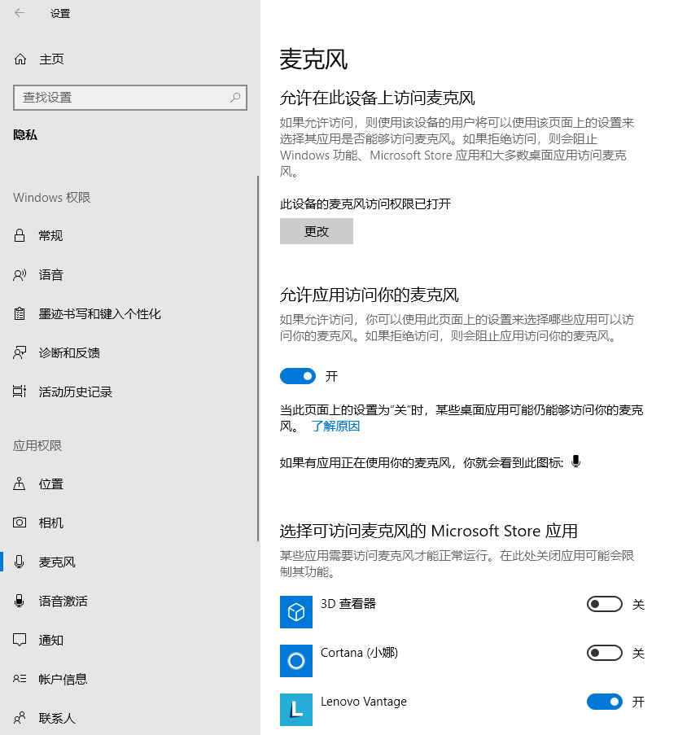Select 活动历史记录 from the sidebar

coord(75,392)
